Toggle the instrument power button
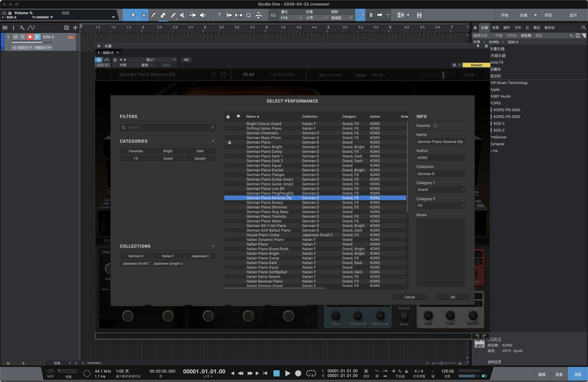This screenshot has height=382, width=588. point(99,60)
